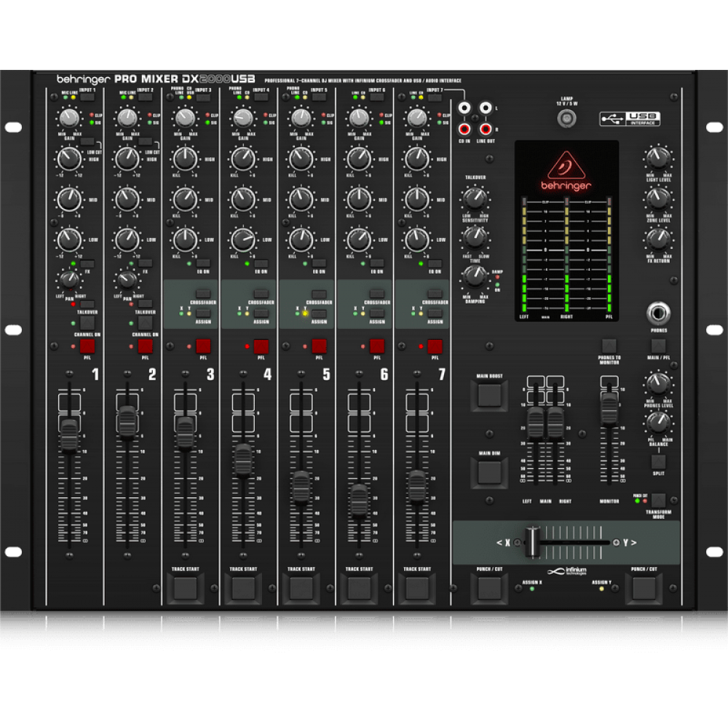The image size is (728, 728).
Task: Push the Transform Mode button
Action: point(658,501)
